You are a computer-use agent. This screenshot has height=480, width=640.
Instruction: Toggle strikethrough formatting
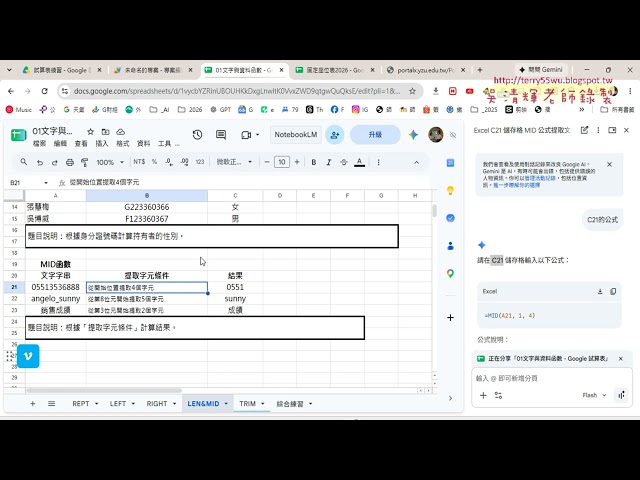(344, 162)
